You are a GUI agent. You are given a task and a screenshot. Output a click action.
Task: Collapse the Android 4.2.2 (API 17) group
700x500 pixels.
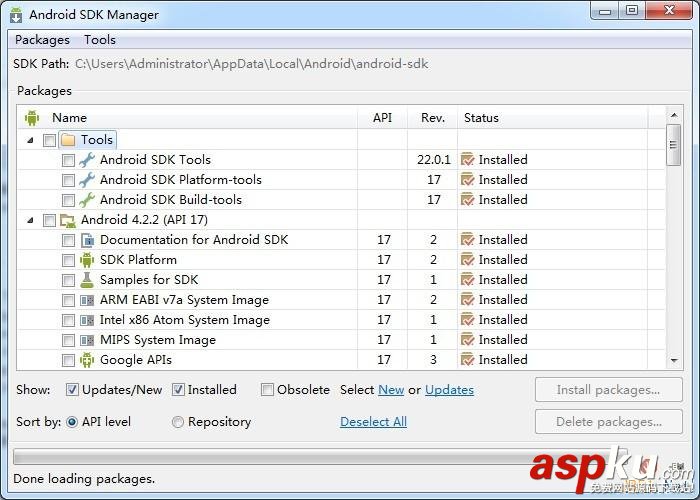[30, 220]
